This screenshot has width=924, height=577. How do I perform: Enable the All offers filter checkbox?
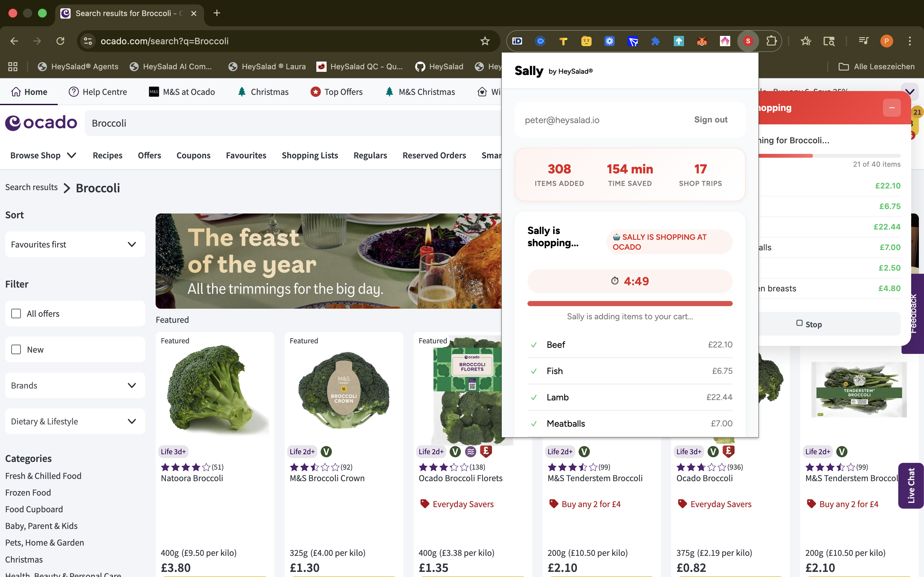15,313
